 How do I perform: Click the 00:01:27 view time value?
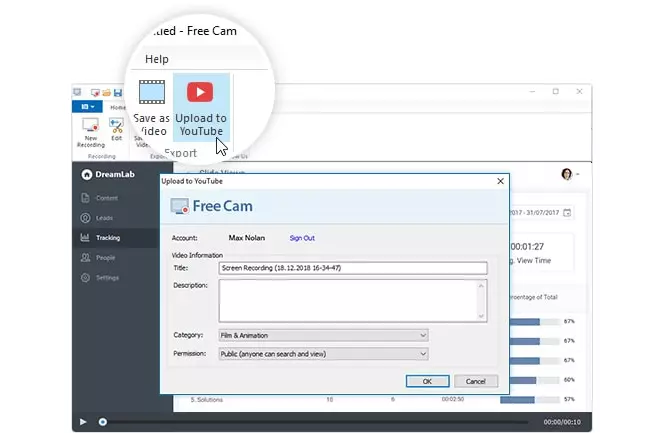(x=527, y=246)
